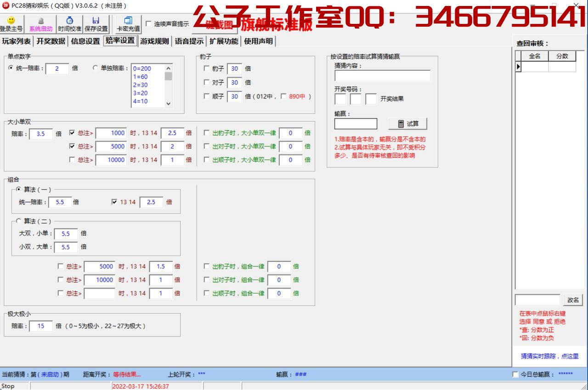Viewport: 588px width, 390px height.
Task: Switch to the 语音提示 tab
Action: tap(189, 41)
